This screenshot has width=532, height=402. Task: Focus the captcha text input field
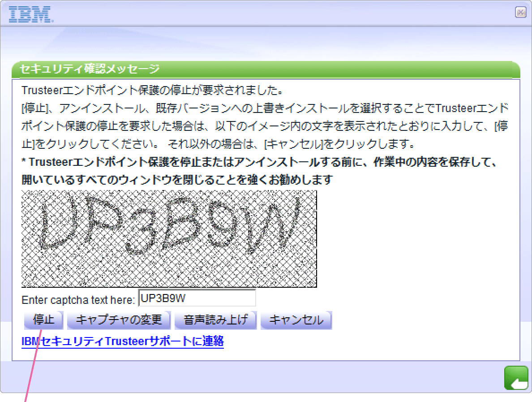[x=197, y=298]
